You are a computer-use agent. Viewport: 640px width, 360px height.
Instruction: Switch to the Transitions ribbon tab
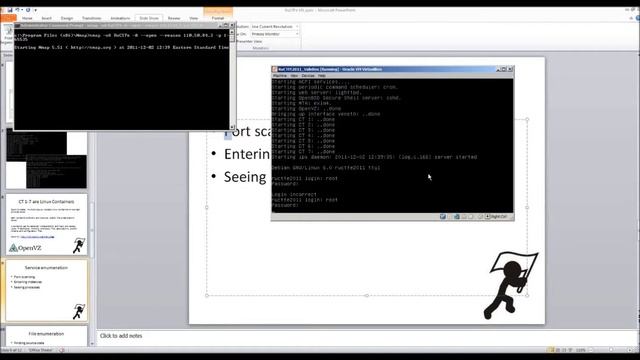pos(91,18)
